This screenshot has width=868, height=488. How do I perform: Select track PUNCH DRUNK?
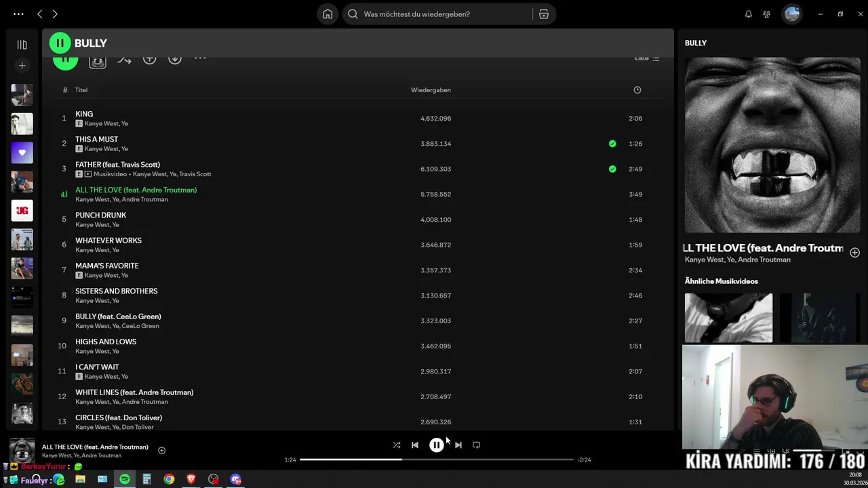pos(100,215)
